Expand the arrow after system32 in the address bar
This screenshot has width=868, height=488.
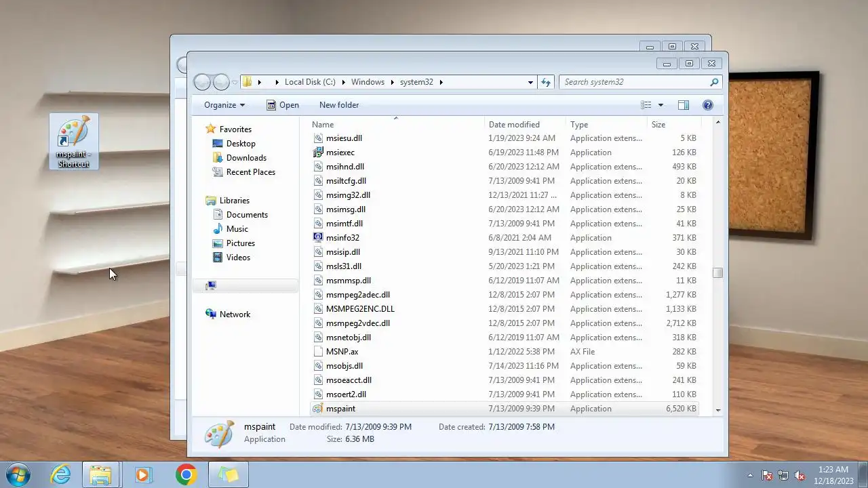click(441, 82)
